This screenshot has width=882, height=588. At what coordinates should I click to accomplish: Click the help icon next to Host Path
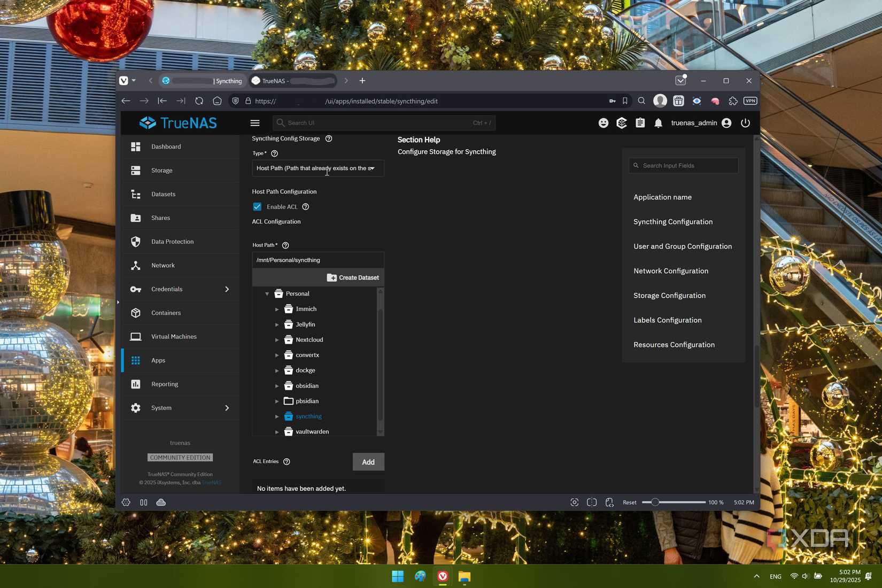tap(285, 245)
